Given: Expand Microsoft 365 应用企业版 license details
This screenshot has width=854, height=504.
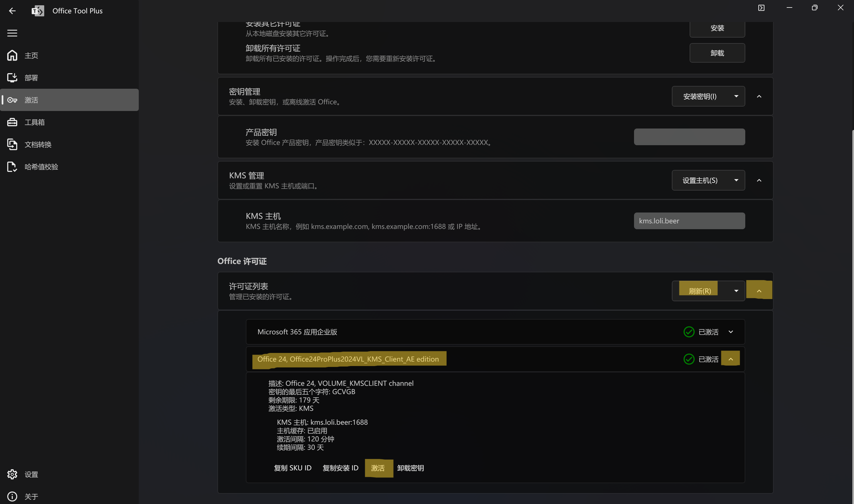Looking at the screenshot, I should [731, 332].
